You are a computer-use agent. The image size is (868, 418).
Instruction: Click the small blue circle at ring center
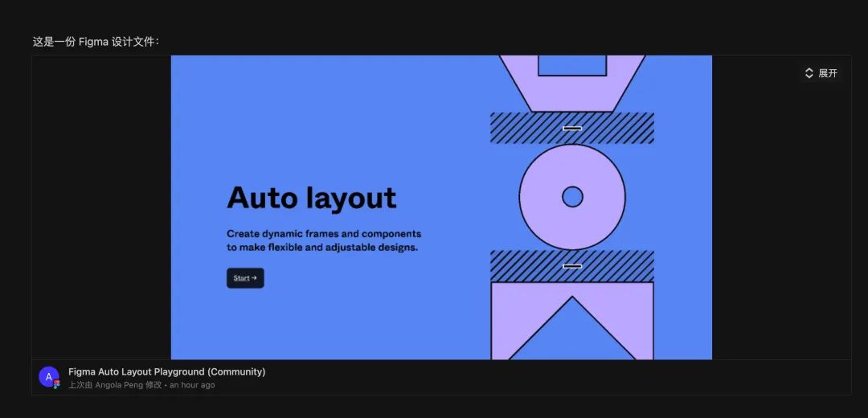tap(572, 197)
